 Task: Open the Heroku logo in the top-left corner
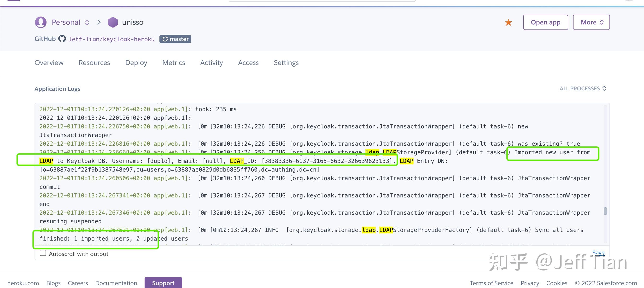pos(13,1)
